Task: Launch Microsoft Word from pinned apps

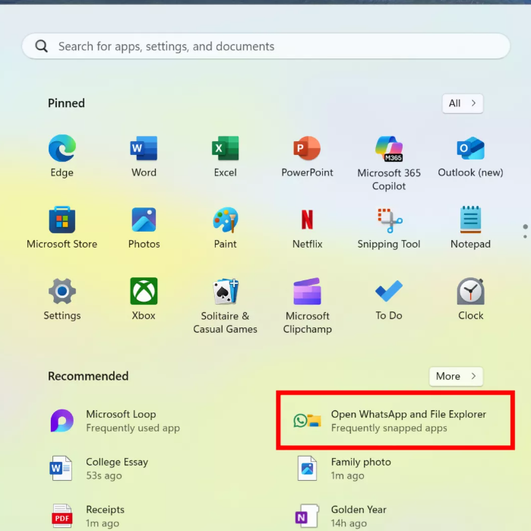Action: tap(144, 156)
